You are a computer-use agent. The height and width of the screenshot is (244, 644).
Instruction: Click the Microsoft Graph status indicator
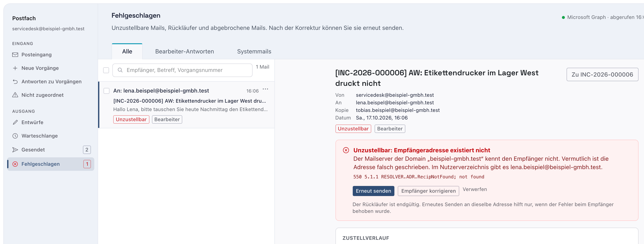point(603,17)
